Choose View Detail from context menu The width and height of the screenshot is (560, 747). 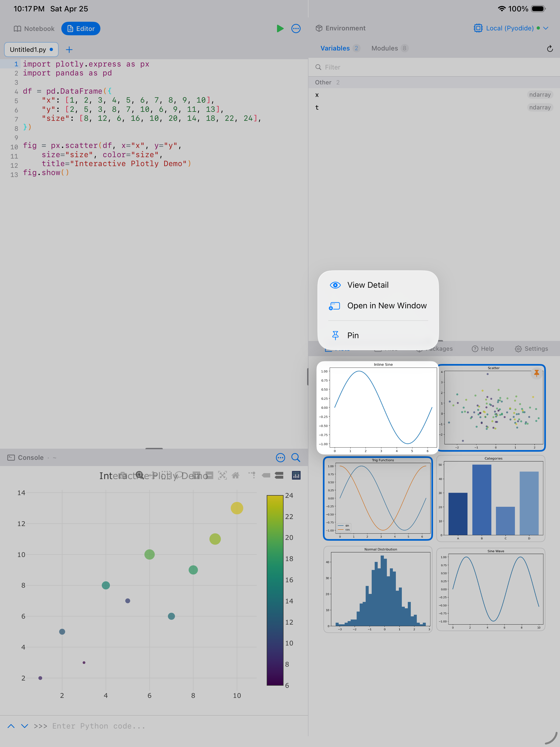(378, 285)
